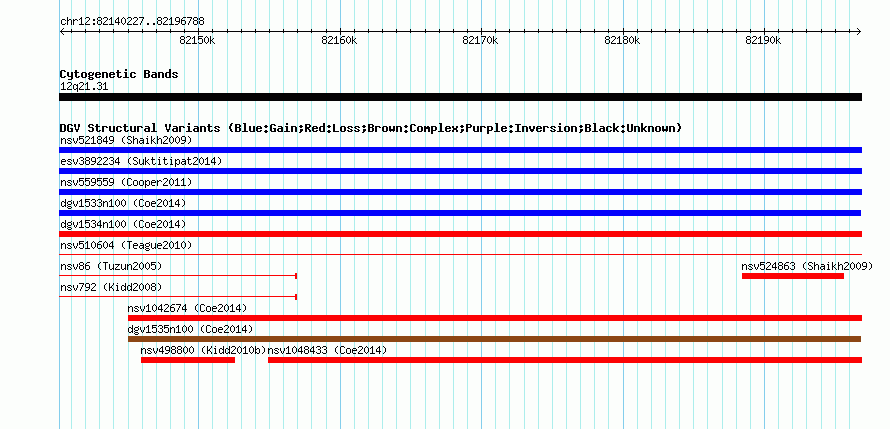Click the DGV Structural Variants track title
This screenshot has width=890, height=429.
point(370,128)
